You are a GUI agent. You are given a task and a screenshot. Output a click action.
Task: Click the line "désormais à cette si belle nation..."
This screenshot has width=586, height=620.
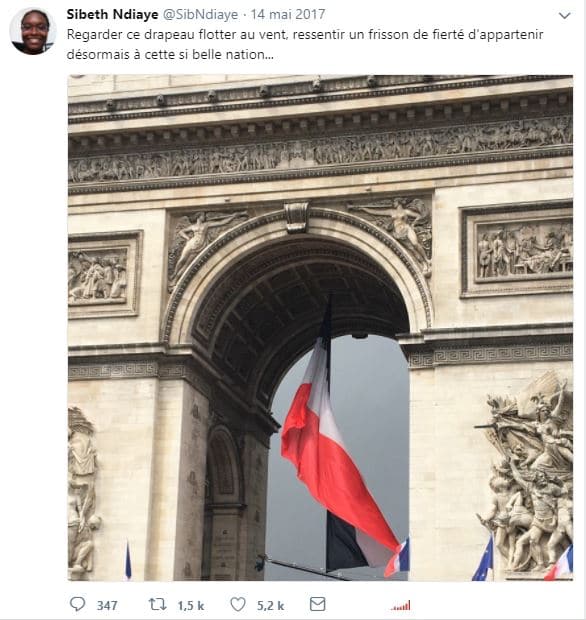(x=170, y=55)
